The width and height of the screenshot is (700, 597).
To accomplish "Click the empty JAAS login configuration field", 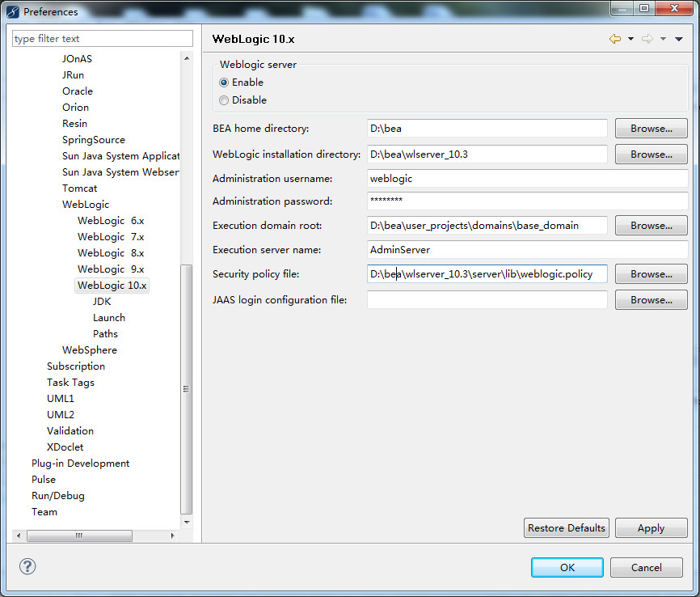I will 487,300.
